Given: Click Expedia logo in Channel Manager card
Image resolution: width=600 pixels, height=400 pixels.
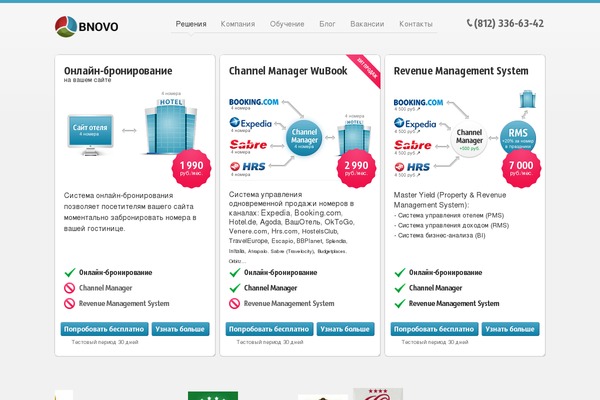Looking at the screenshot, I should [251, 123].
